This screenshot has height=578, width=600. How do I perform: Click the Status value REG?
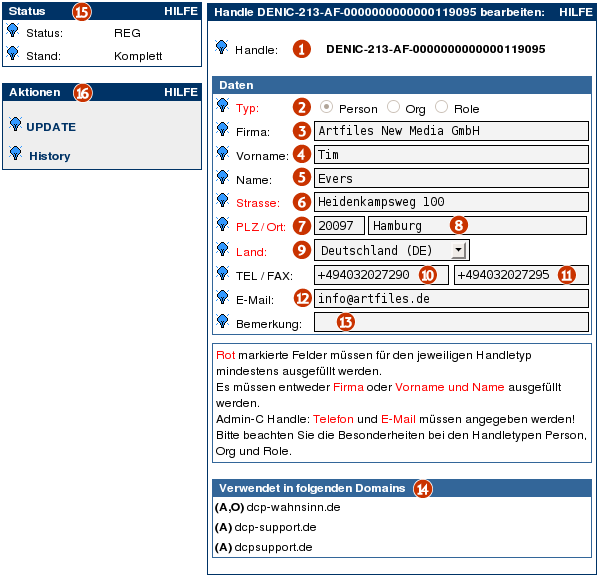pos(127,33)
